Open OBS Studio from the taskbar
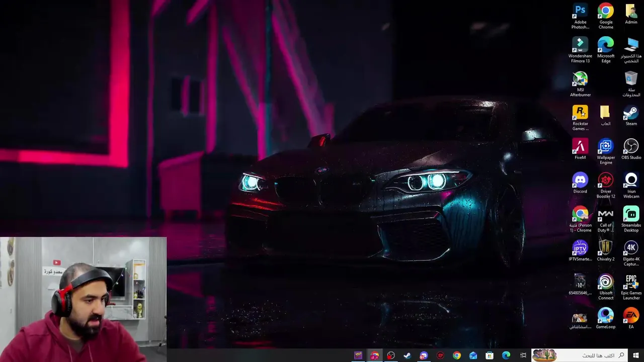 point(391,355)
